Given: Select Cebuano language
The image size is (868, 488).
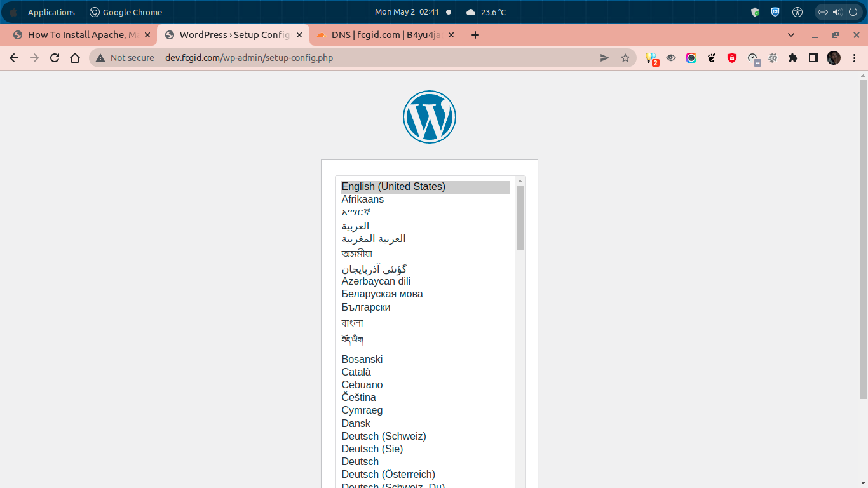Looking at the screenshot, I should [426, 385].
